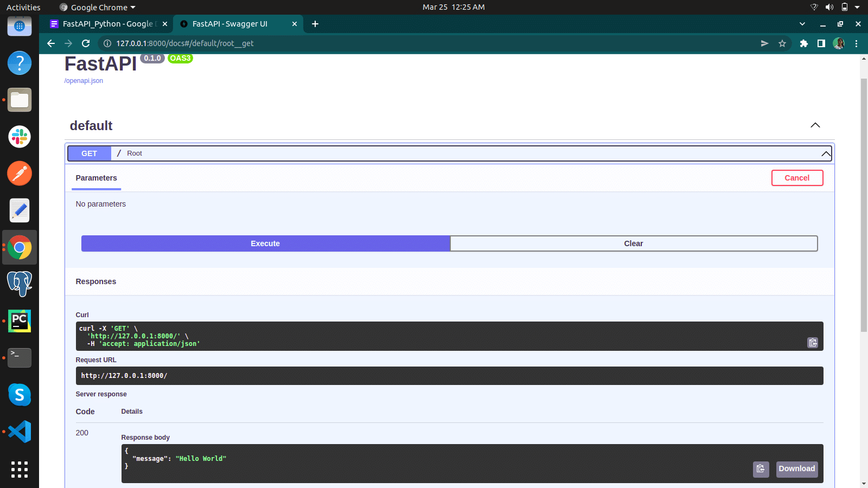Open the terminal from the dock

[x=20, y=358]
